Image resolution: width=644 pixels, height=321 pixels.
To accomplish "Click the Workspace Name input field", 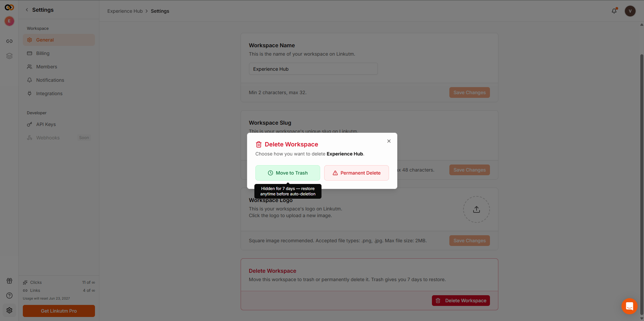I will [313, 69].
